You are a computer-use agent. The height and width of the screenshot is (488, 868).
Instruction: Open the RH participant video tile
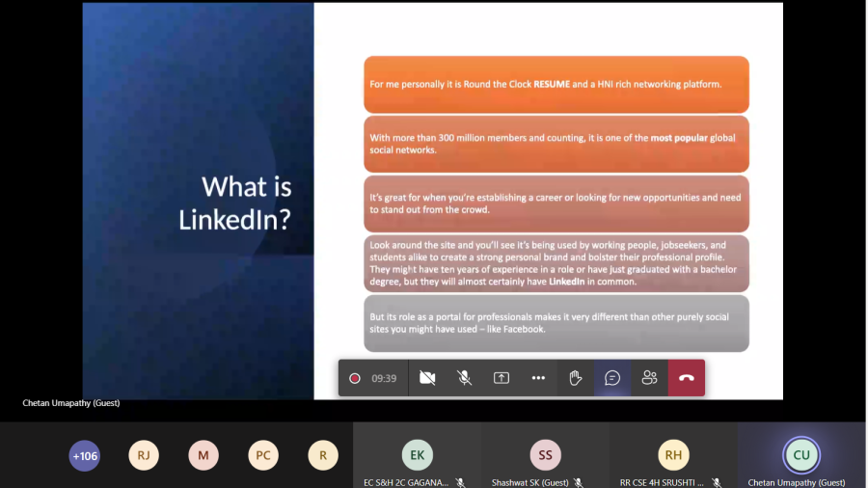point(674,455)
